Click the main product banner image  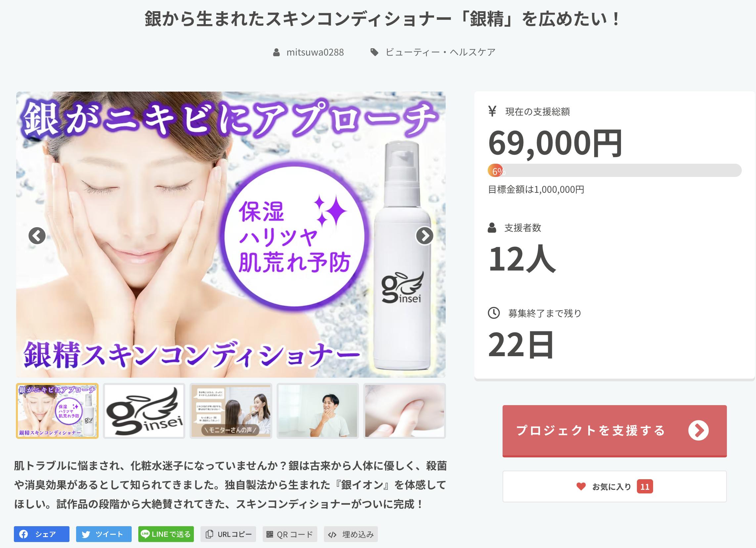(x=231, y=234)
